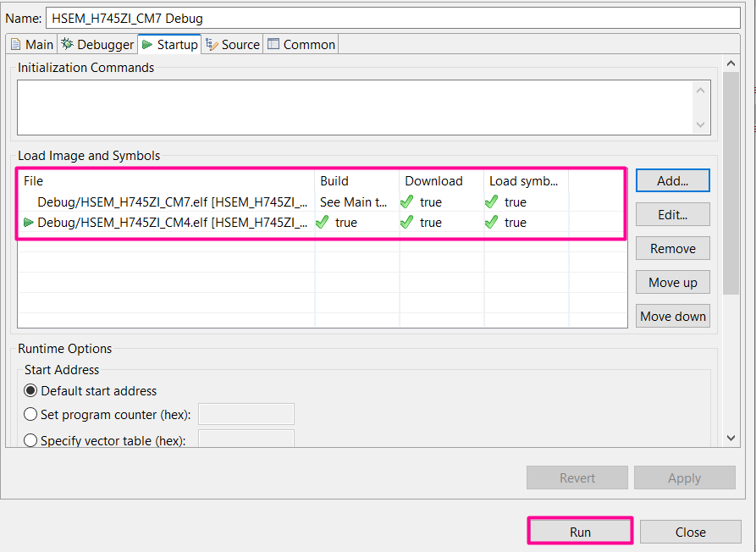Click the Specify vector table hex field

(246, 439)
